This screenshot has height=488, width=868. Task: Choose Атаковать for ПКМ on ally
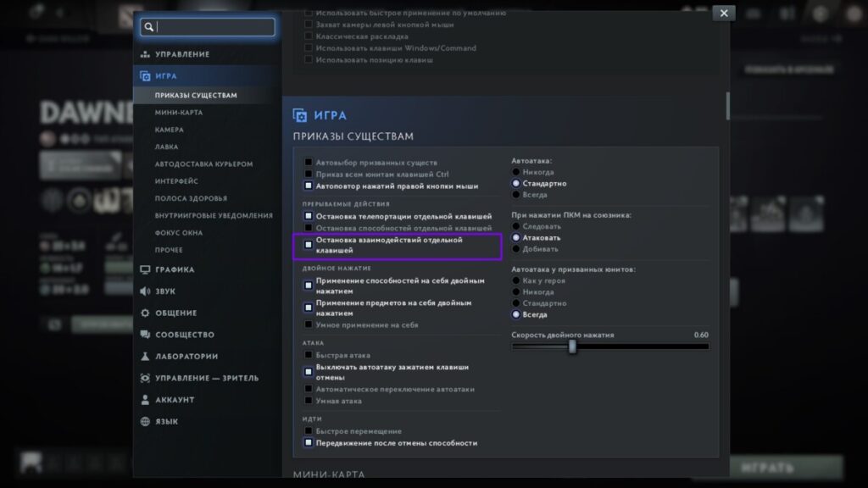click(x=516, y=237)
